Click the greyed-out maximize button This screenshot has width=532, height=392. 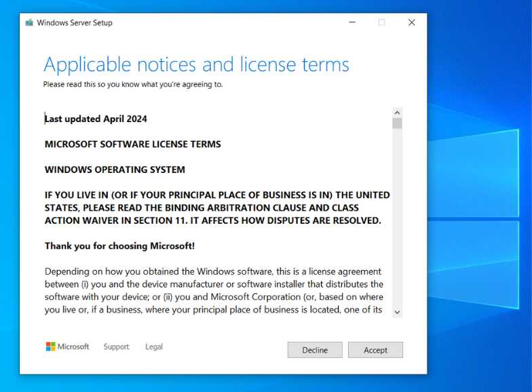pos(381,22)
